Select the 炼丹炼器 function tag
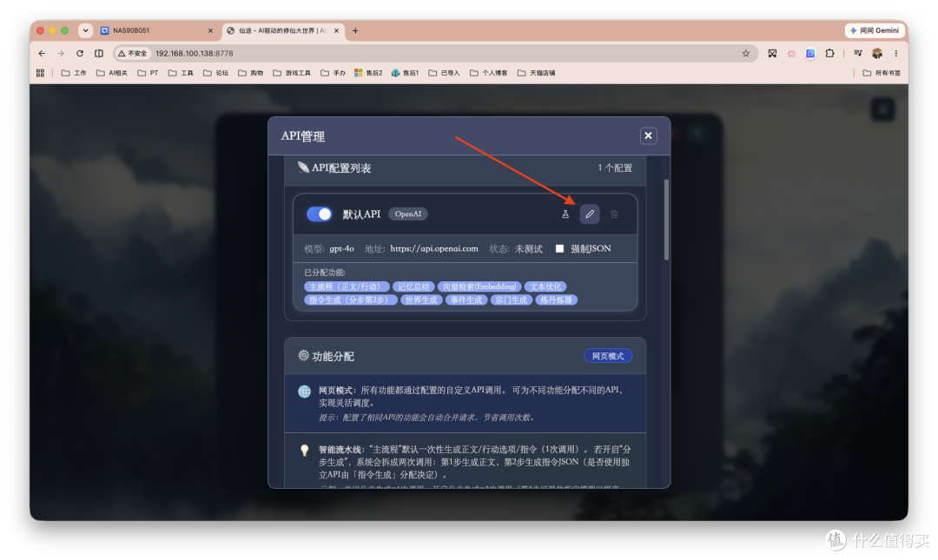 (556, 300)
